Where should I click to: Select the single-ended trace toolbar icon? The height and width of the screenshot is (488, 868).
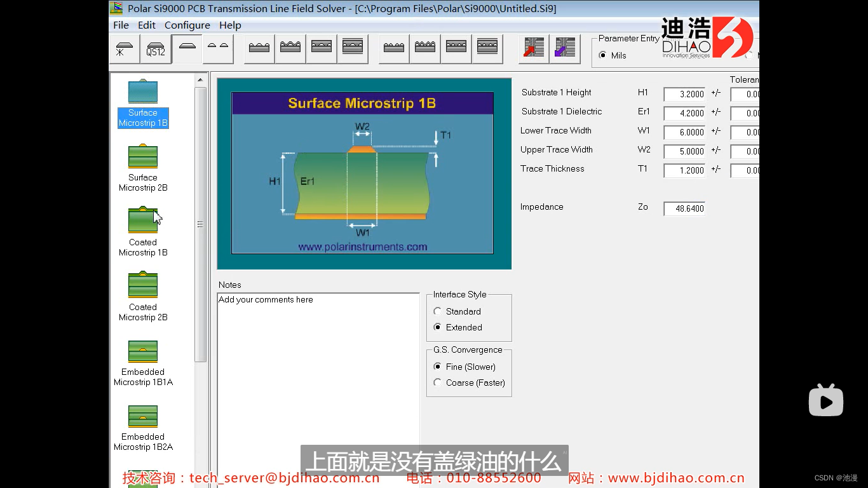tap(187, 49)
